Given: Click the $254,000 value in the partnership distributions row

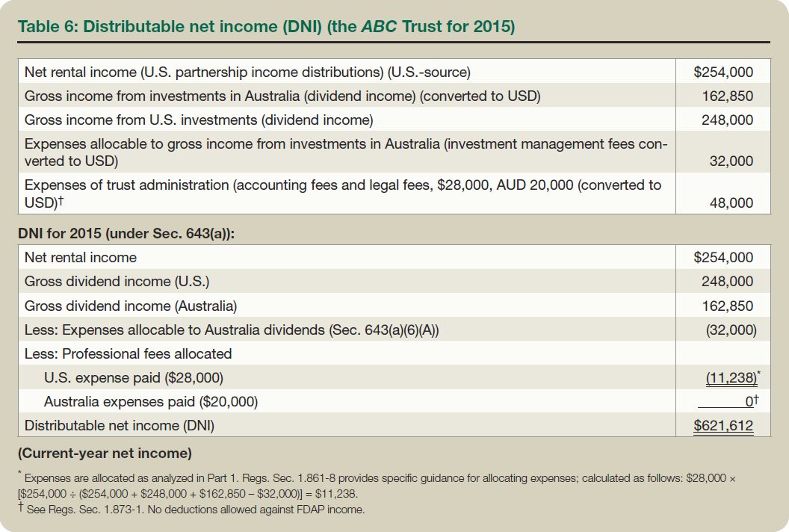Looking at the screenshot, I should [x=723, y=72].
